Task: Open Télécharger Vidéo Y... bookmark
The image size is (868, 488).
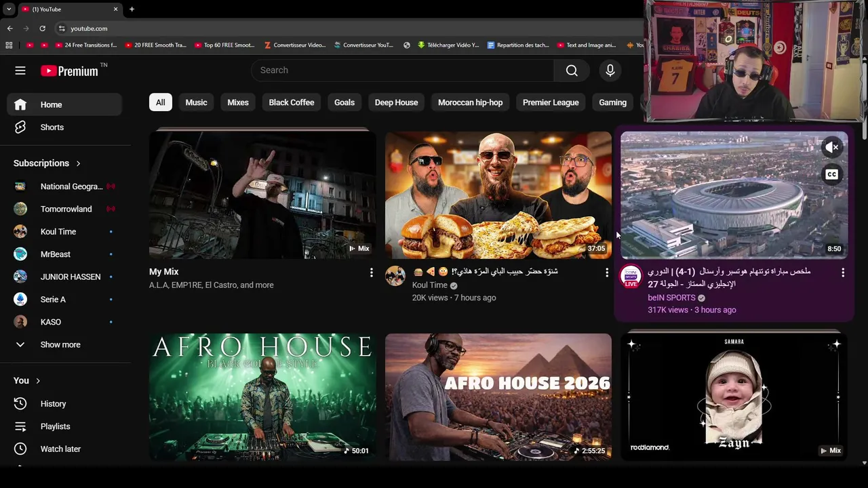Action: coord(449,45)
